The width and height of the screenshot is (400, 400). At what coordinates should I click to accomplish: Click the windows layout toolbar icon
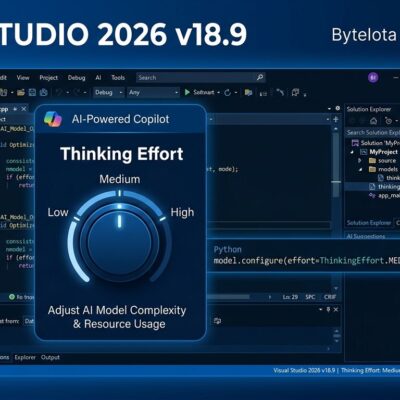(295, 92)
